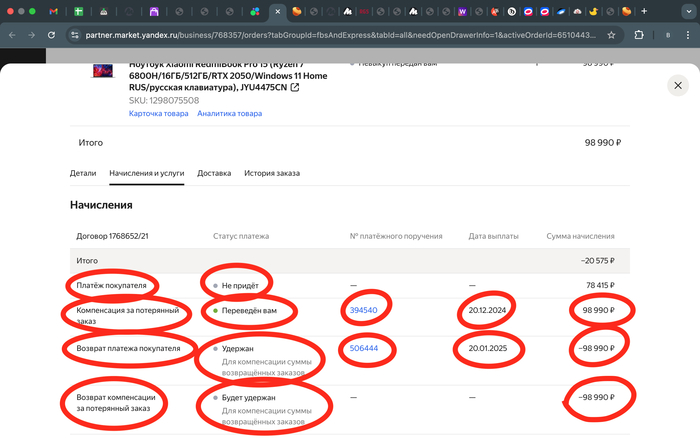This screenshot has height=438, width=700.
Task: Open the browser profile avatar button
Action: coord(667,34)
